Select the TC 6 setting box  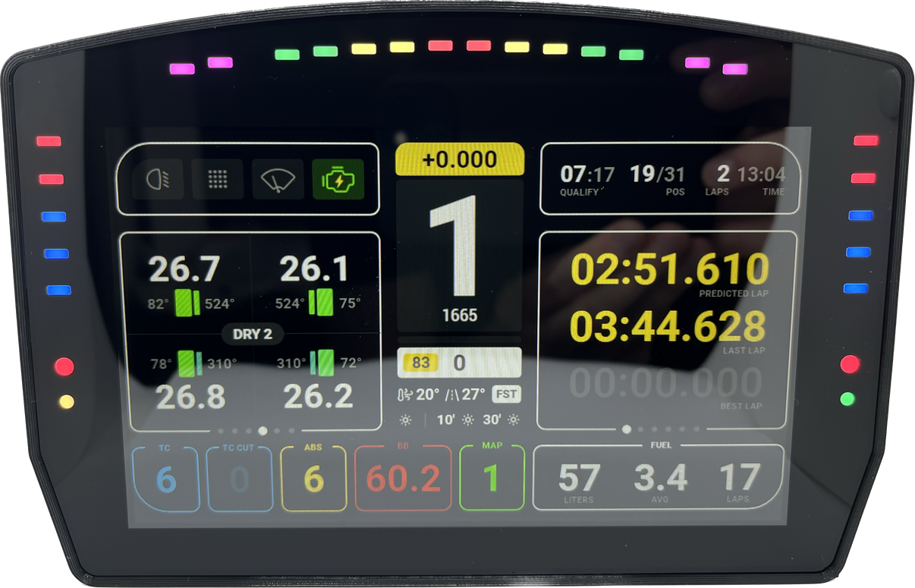165,479
